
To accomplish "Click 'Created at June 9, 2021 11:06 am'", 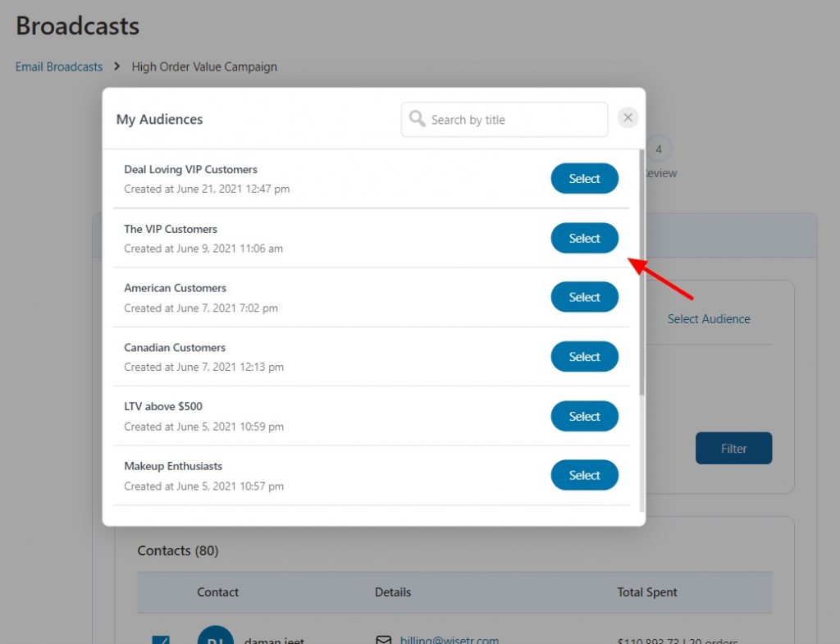I will click(203, 249).
